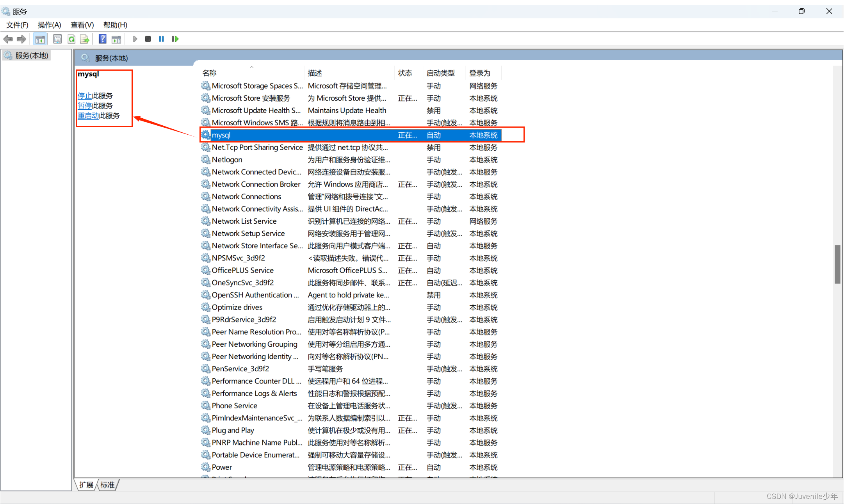Click the Pause Service icon
The image size is (844, 504).
[x=161, y=39]
